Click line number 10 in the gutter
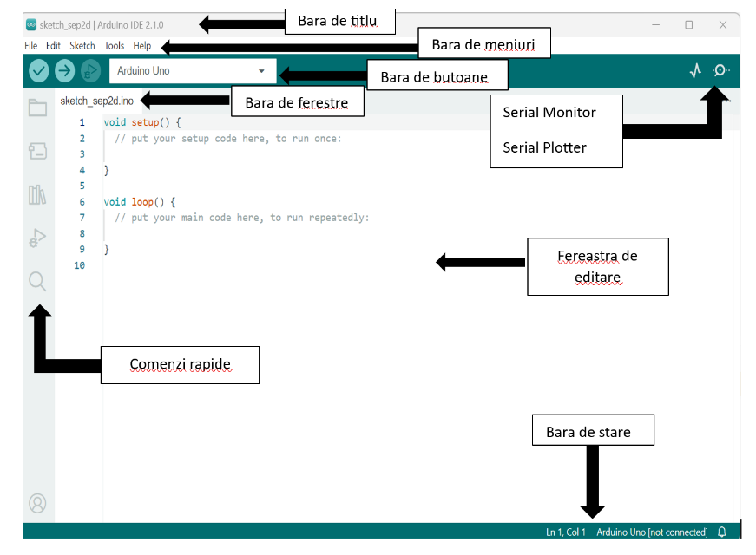 (x=79, y=265)
